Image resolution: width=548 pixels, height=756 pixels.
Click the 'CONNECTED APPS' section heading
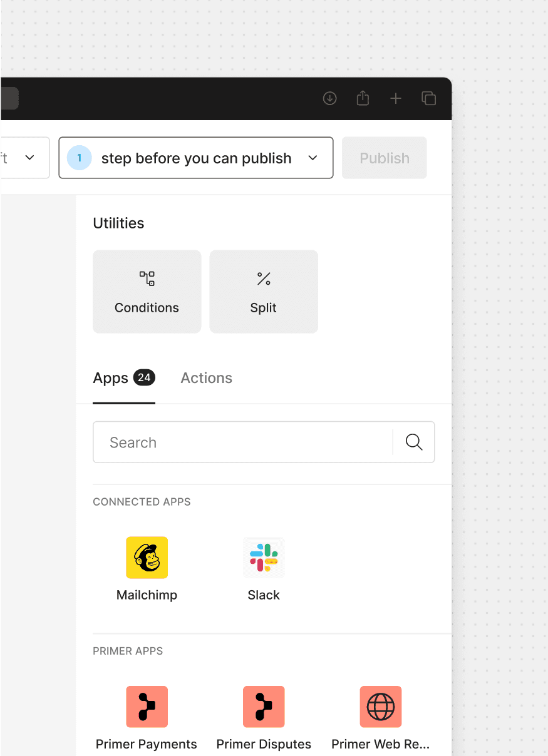pos(142,502)
